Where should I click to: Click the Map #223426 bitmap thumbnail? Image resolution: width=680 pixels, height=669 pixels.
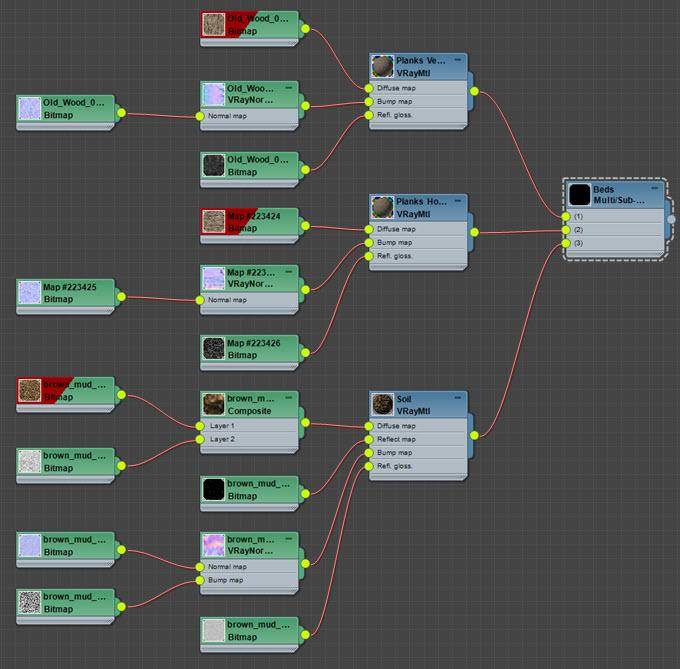click(213, 349)
